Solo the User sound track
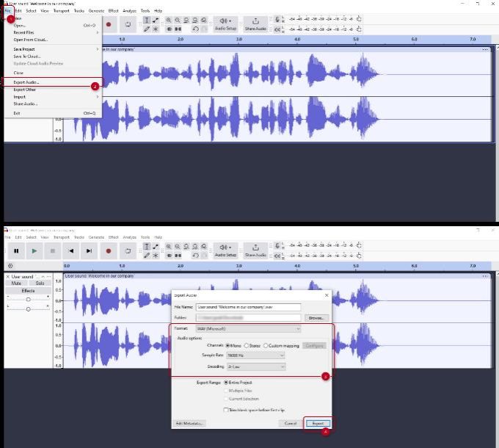The width and height of the screenshot is (499, 448). click(x=40, y=283)
